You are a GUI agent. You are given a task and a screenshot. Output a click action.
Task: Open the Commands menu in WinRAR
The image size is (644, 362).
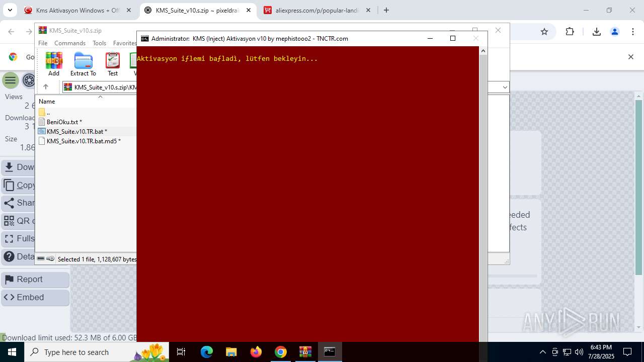70,43
